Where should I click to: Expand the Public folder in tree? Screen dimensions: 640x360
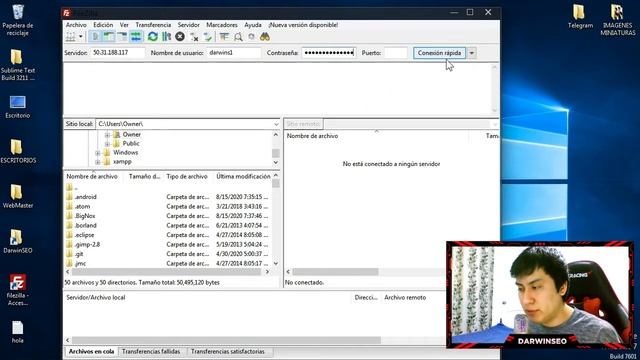coord(107,144)
